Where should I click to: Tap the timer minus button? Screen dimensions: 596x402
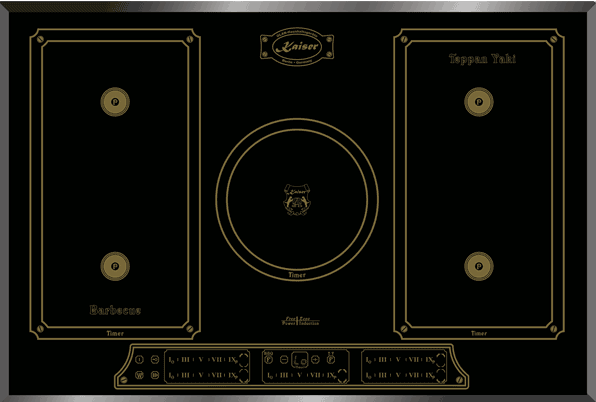(x=284, y=359)
